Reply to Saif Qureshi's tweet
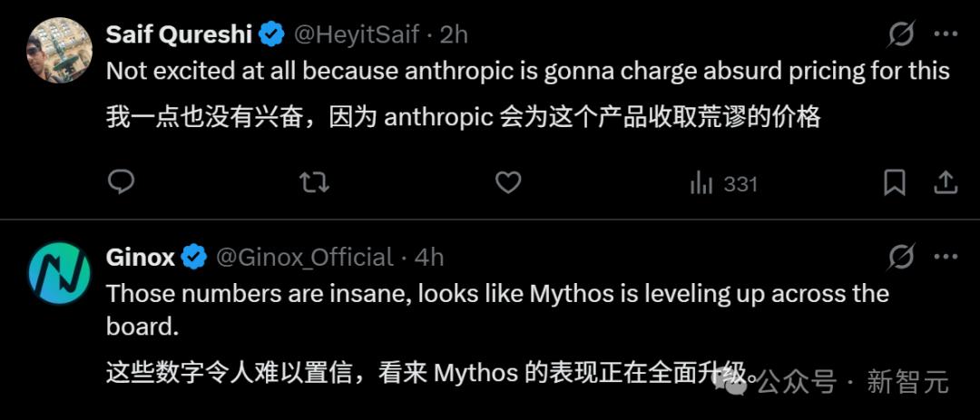980x420 pixels. coord(121,183)
